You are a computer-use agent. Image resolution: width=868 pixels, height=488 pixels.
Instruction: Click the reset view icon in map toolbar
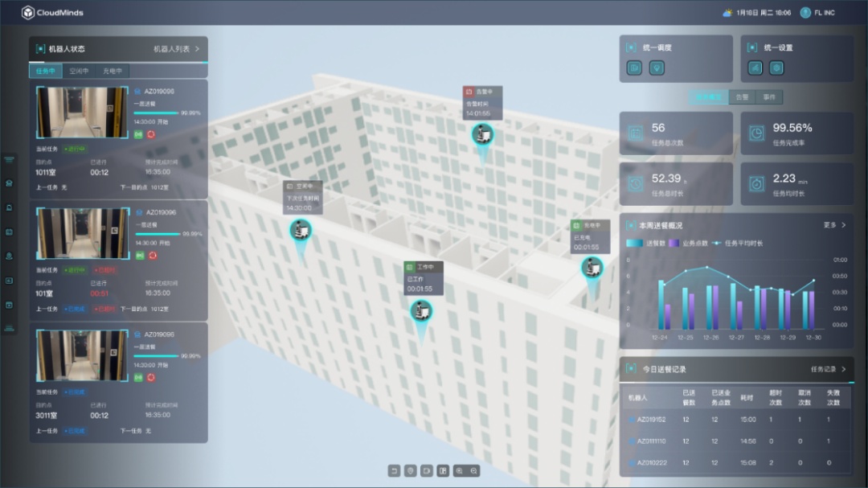(x=394, y=471)
